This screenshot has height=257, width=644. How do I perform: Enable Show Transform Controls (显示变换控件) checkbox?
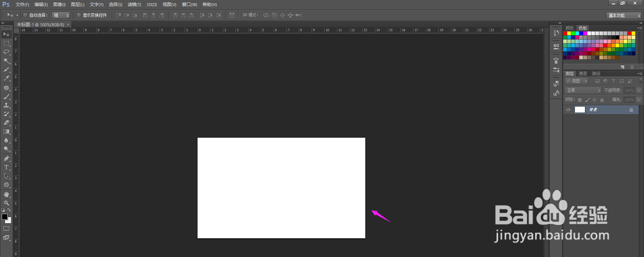tap(79, 15)
